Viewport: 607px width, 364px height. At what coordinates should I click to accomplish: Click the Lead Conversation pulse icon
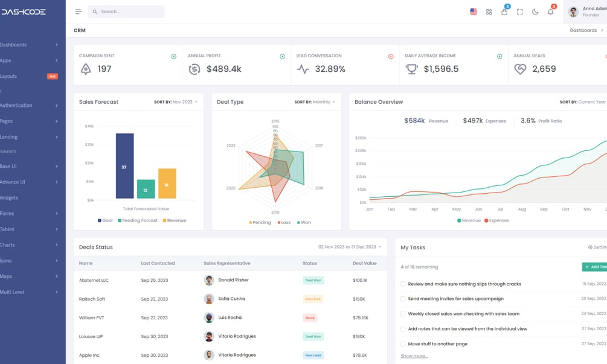pyautogui.click(x=303, y=69)
